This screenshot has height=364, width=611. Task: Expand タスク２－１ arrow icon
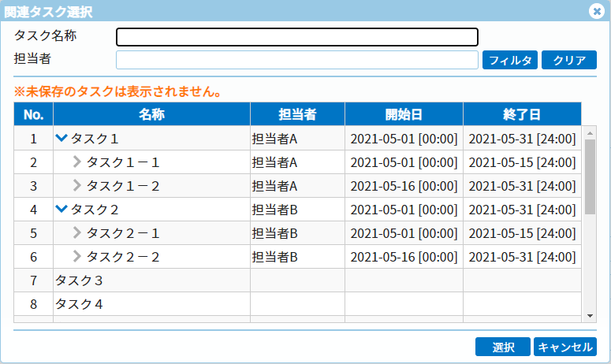coord(76,233)
